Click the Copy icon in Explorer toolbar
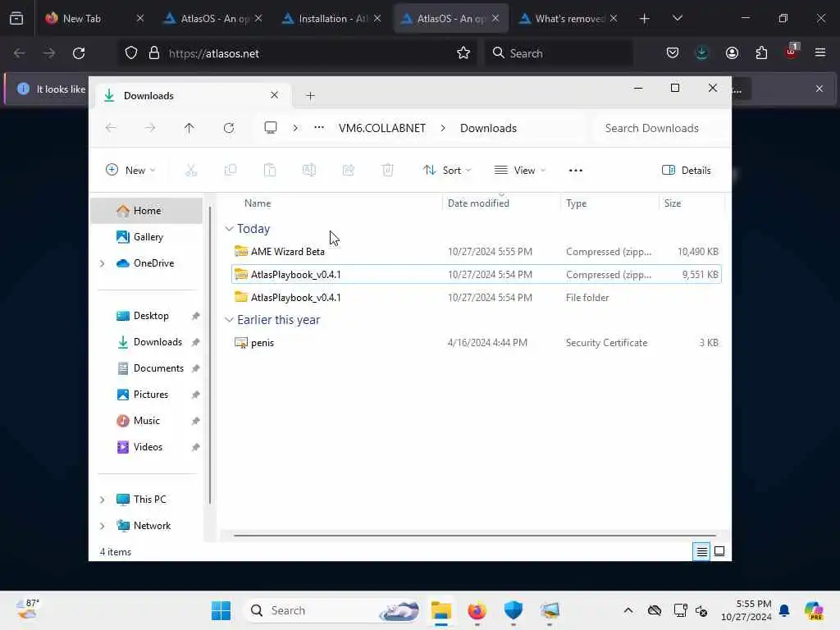 coord(231,171)
